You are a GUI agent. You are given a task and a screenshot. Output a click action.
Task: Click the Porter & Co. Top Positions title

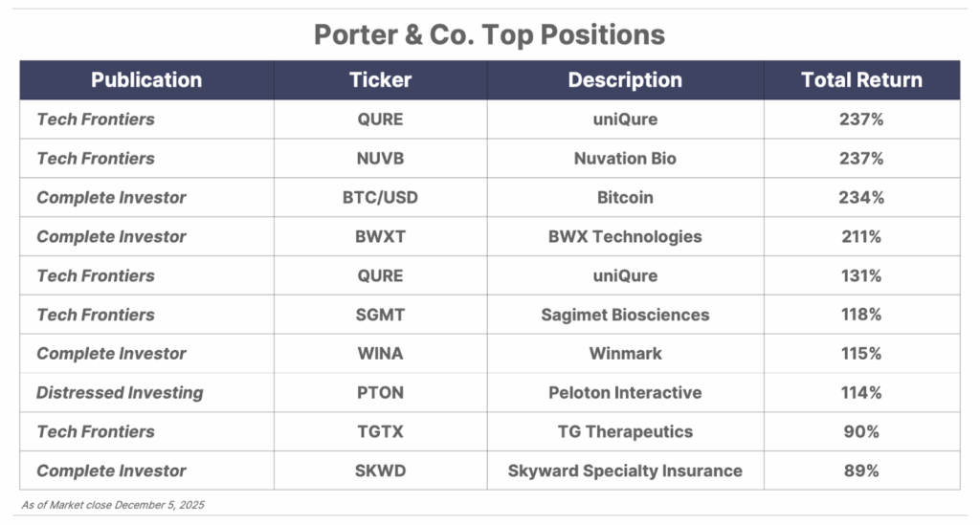click(x=489, y=35)
